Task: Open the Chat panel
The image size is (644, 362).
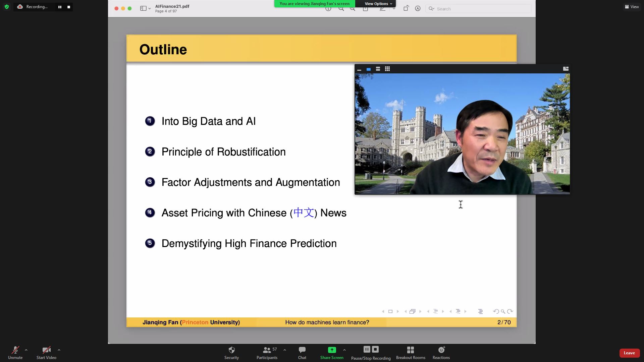Action: pos(302,353)
